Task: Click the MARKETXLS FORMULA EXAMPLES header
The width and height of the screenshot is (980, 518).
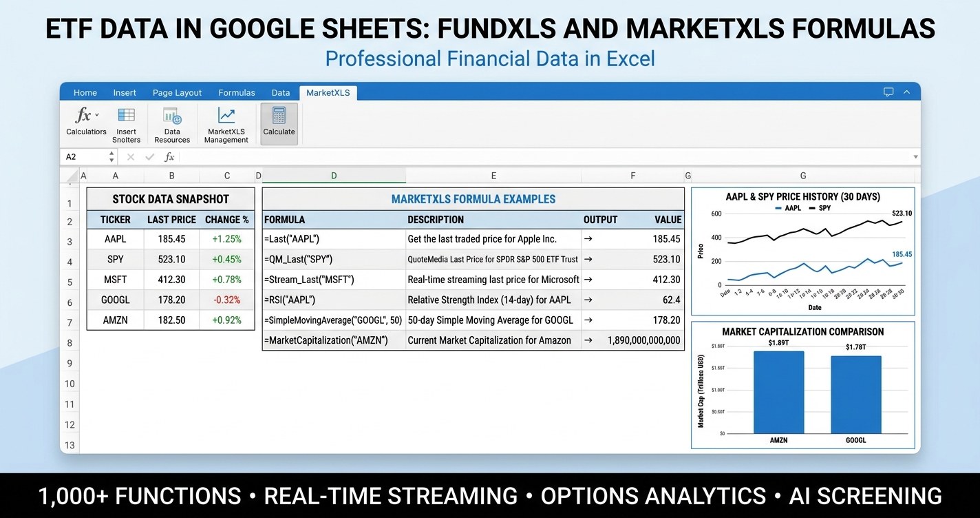Action: tap(473, 199)
